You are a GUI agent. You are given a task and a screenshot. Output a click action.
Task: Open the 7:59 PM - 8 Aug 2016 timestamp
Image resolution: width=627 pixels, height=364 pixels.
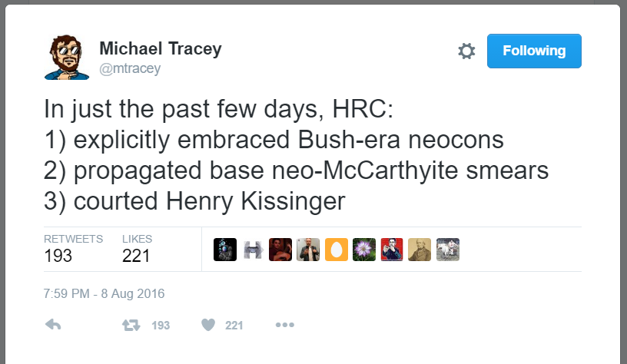click(x=104, y=293)
